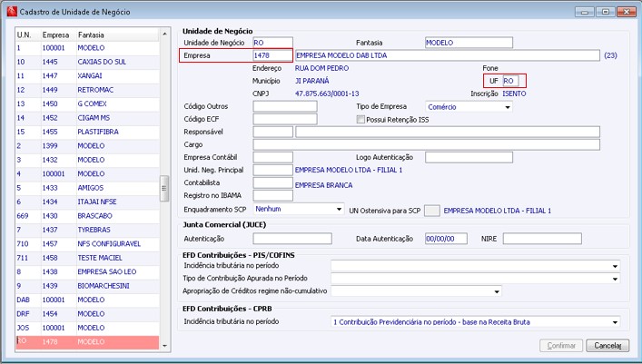Click the Responsável name field
This screenshot has height=364, width=642.
pyautogui.click(x=448, y=132)
